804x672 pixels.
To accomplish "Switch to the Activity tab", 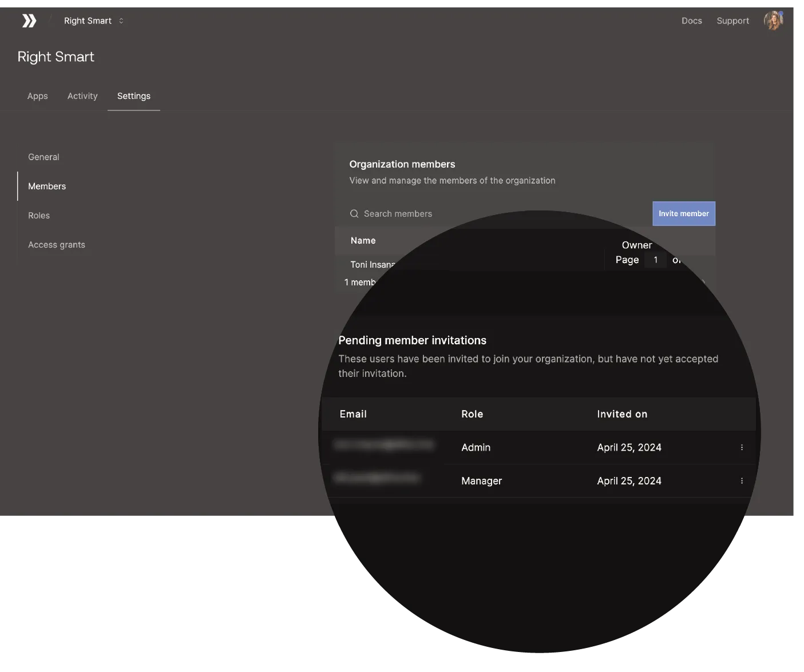I will [x=82, y=96].
